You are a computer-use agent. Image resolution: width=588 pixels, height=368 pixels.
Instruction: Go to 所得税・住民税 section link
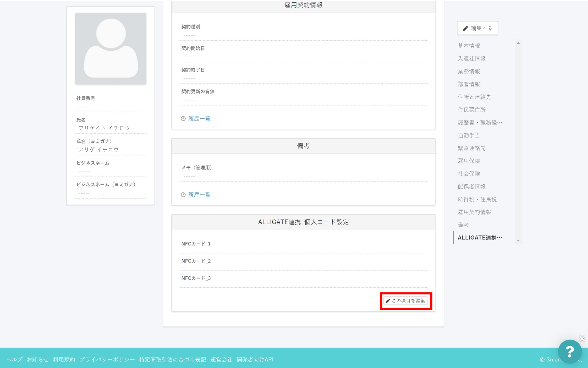(x=477, y=200)
